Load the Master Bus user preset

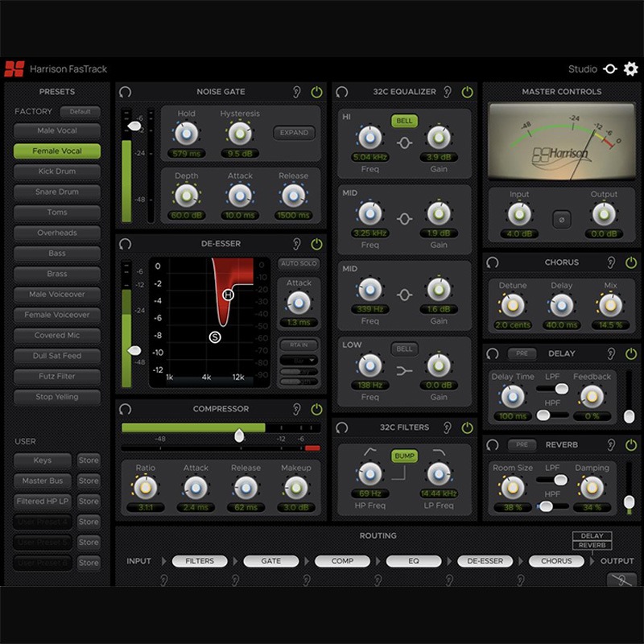click(43, 481)
